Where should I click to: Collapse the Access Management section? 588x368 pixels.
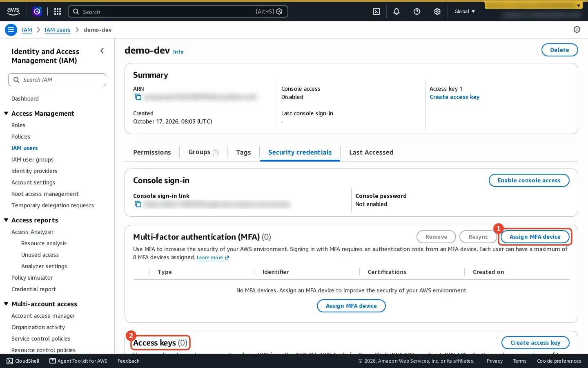click(6, 113)
